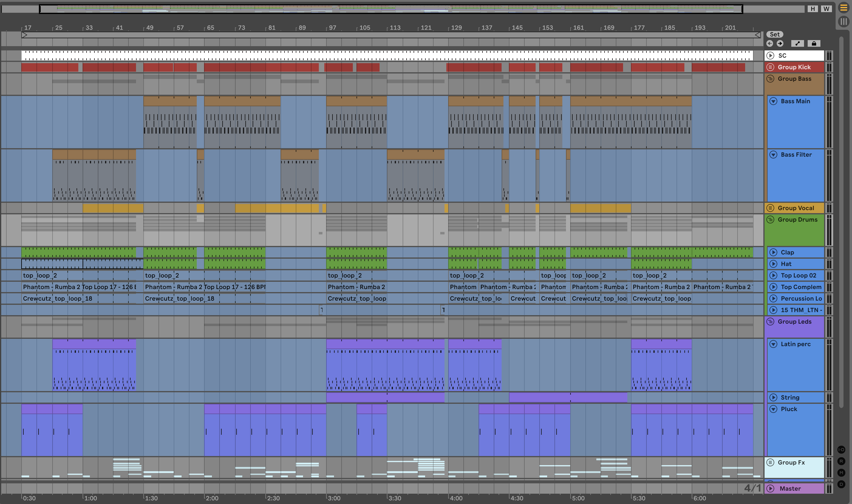The height and width of the screenshot is (504, 852).
Task: Expand the Clap track
Action: [x=773, y=252]
